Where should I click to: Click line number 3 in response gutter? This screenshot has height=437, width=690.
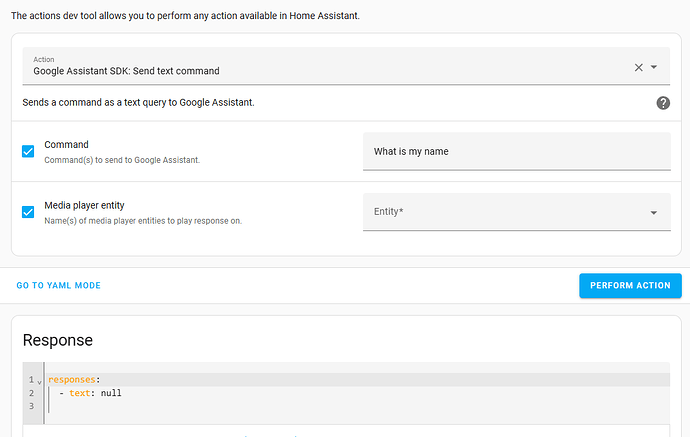pos(31,406)
